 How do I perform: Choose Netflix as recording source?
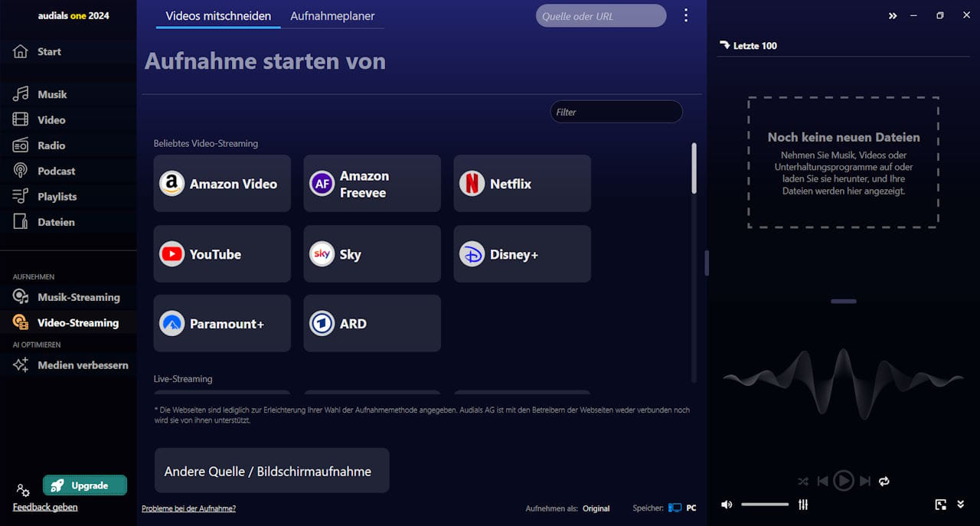(x=521, y=183)
